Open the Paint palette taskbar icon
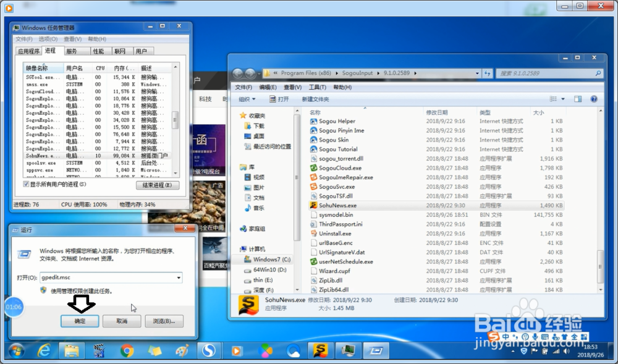618x364 pixels. 181,350
